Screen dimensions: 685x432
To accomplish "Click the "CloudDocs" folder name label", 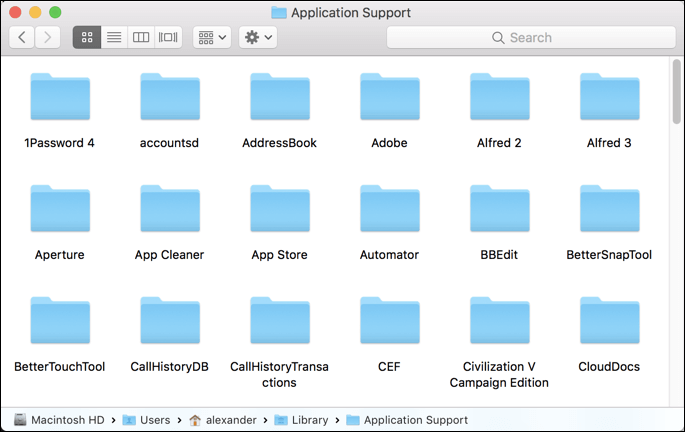I will pos(609,366).
